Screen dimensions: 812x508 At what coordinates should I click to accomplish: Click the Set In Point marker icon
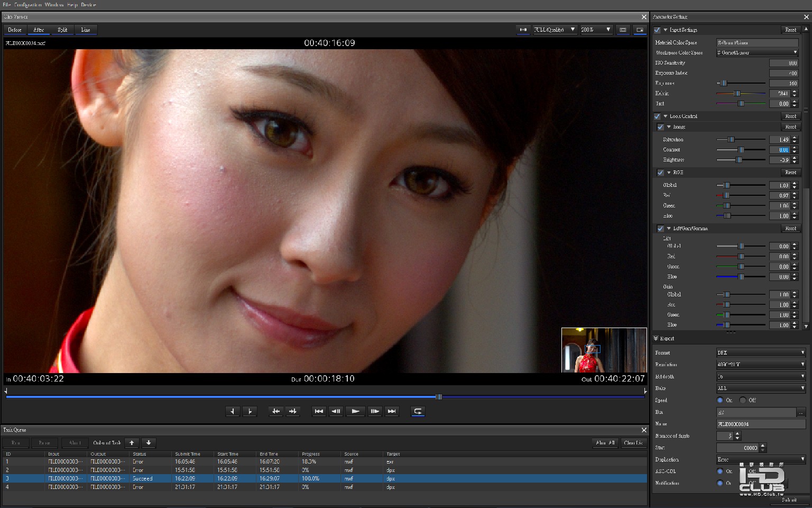(x=233, y=411)
